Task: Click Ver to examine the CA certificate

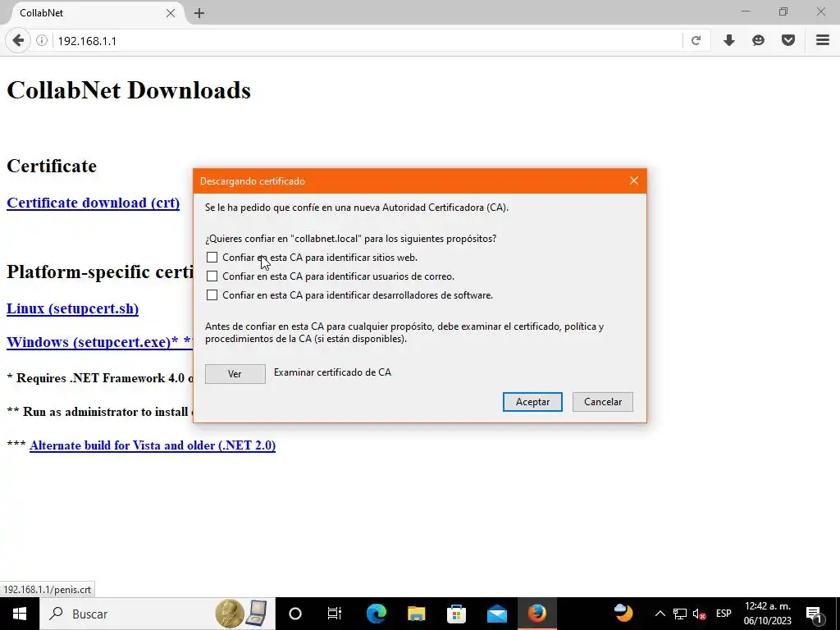Action: click(x=235, y=374)
